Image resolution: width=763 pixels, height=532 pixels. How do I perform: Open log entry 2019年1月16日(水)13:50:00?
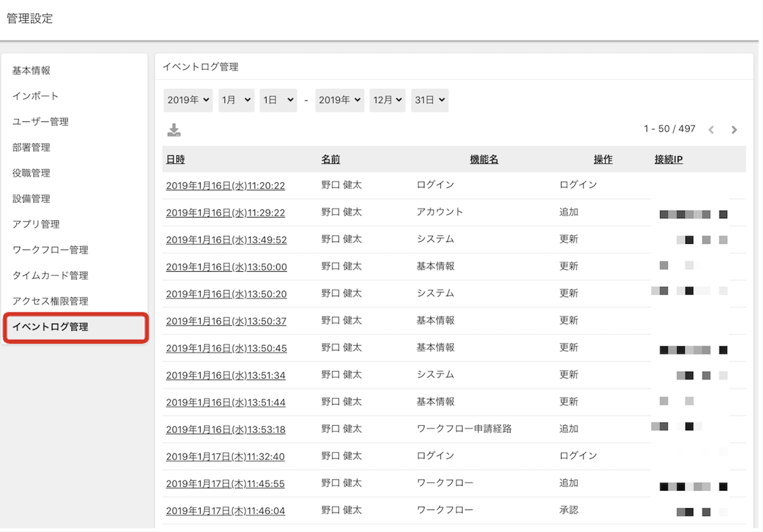pyautogui.click(x=226, y=267)
